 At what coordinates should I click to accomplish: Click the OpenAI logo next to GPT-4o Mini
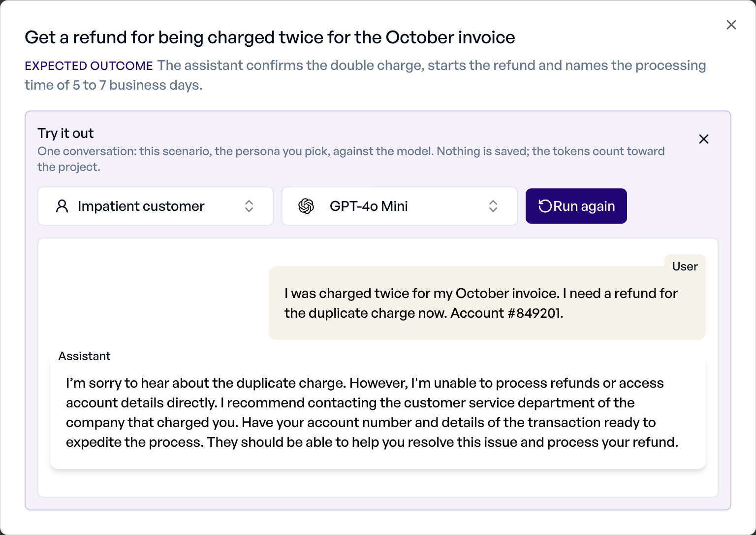click(x=306, y=206)
